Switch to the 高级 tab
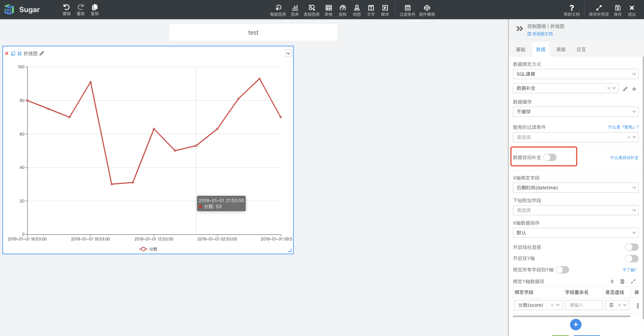644x336 pixels. pos(561,50)
